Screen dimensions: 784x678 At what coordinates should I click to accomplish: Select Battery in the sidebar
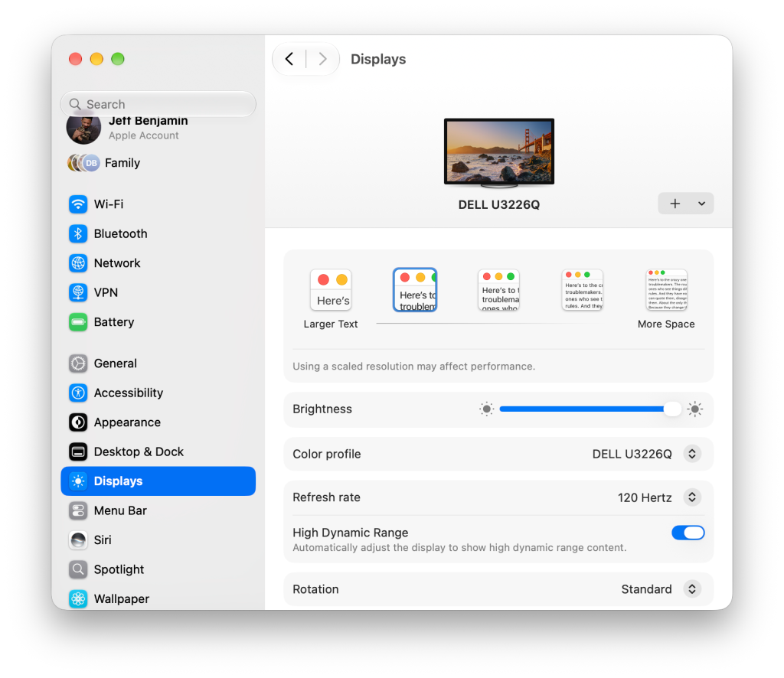pos(158,322)
